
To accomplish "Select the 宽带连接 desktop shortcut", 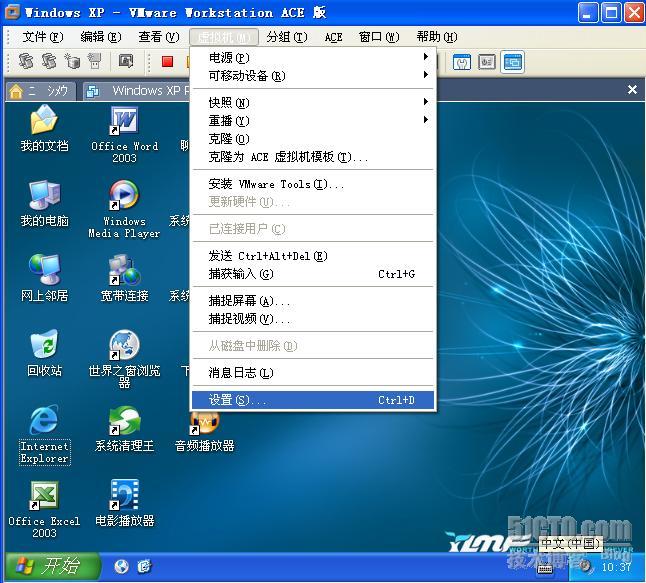I will click(124, 279).
